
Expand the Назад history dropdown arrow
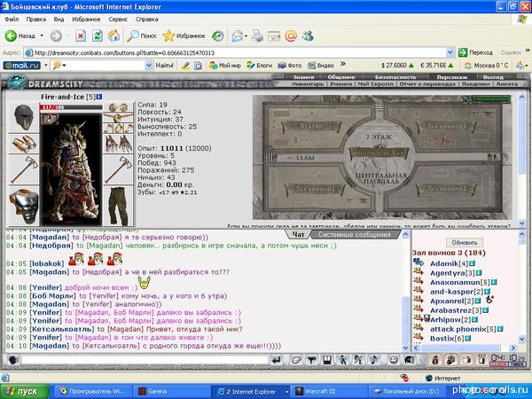coord(42,35)
